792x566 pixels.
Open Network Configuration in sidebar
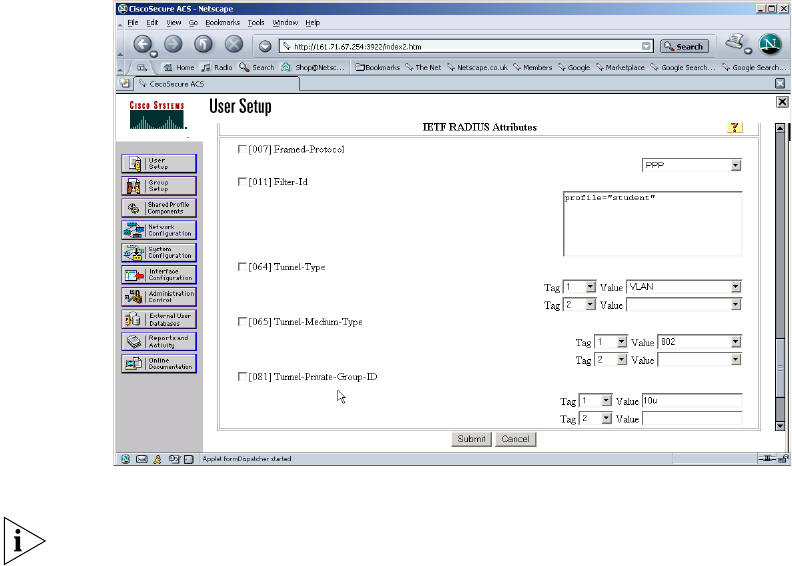point(159,230)
